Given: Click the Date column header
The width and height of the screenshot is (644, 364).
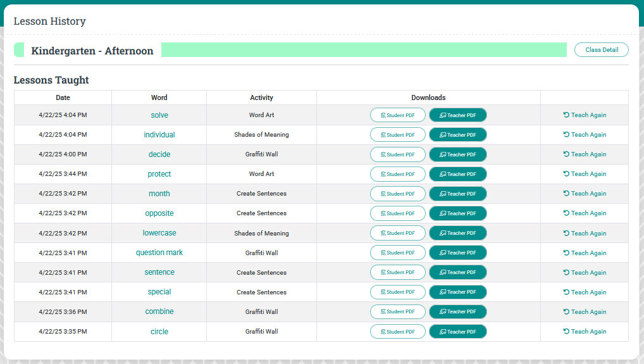Looking at the screenshot, I should click(63, 97).
